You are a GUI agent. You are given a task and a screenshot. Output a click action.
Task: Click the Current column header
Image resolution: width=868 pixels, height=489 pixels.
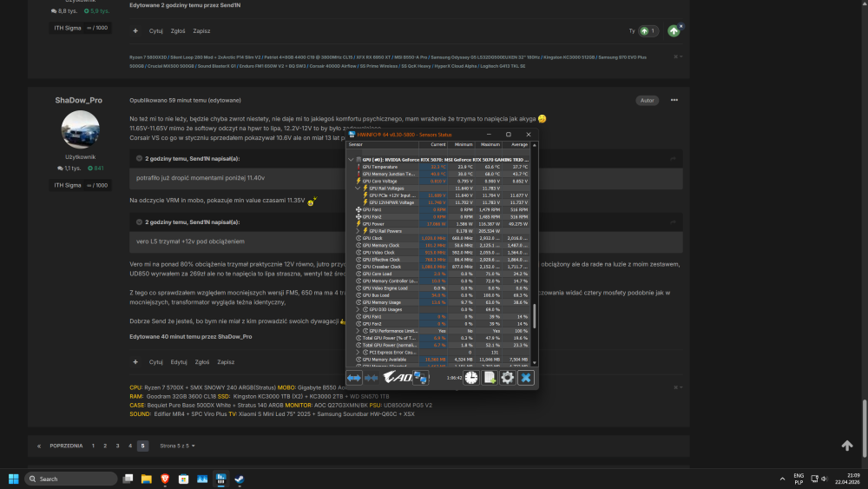pyautogui.click(x=432, y=144)
